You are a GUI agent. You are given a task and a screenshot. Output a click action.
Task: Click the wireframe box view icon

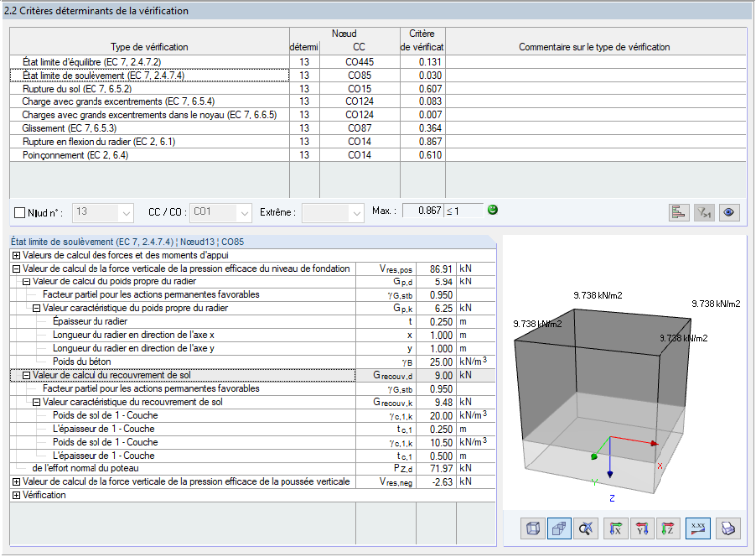pos(533,528)
